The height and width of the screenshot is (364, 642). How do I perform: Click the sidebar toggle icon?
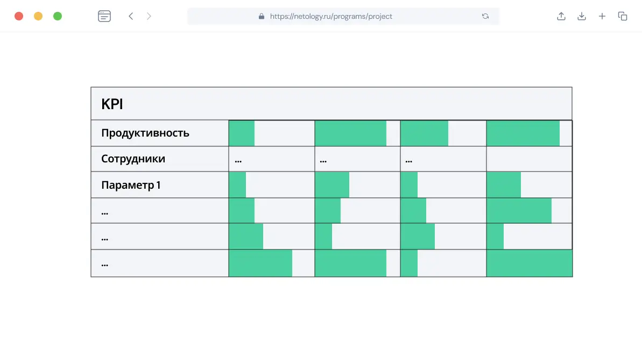tap(104, 16)
